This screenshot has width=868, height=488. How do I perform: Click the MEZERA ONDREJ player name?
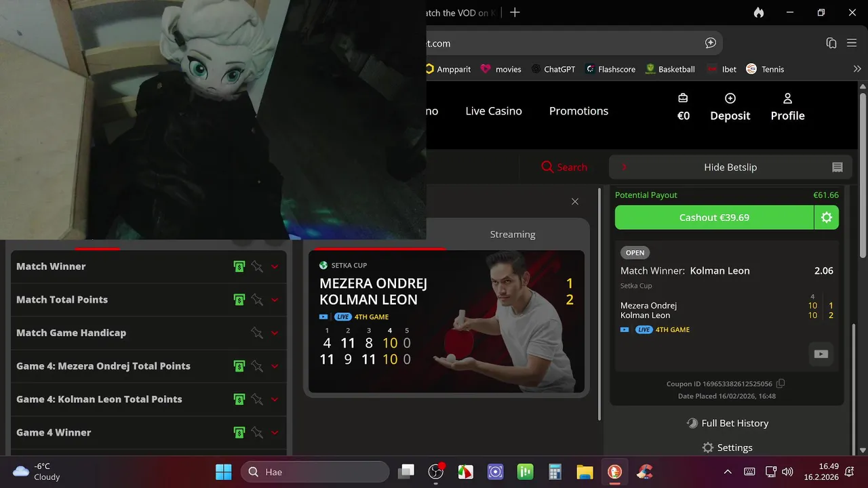tap(373, 283)
